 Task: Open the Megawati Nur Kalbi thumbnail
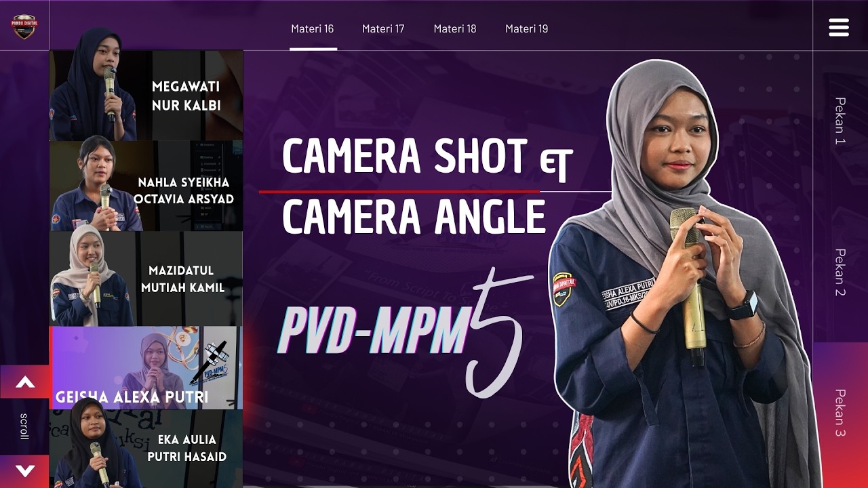[x=146, y=96]
